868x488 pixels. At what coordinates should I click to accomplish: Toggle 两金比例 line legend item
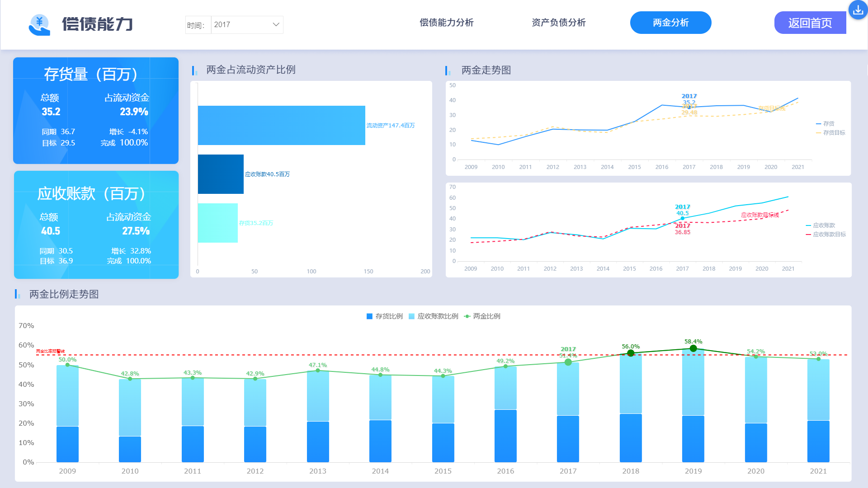point(482,316)
